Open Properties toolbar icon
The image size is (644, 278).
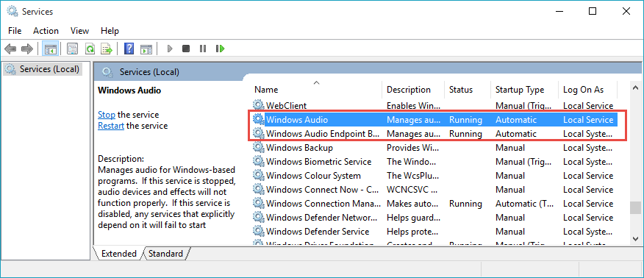pyautogui.click(x=72, y=49)
